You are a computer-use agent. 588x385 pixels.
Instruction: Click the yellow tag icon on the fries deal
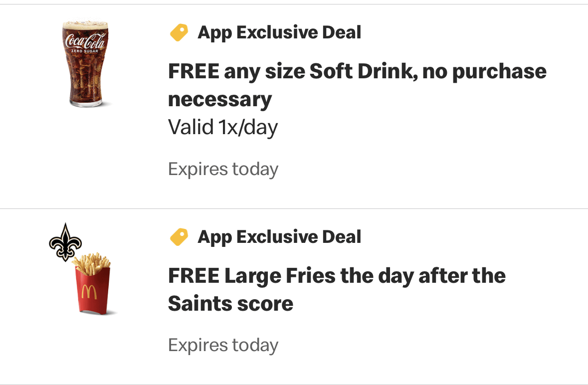(x=179, y=236)
